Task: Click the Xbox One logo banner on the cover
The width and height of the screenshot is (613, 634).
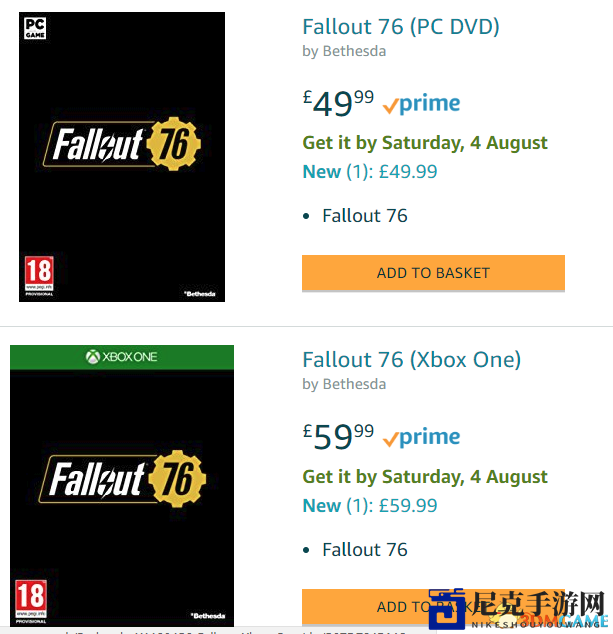Action: 122,357
